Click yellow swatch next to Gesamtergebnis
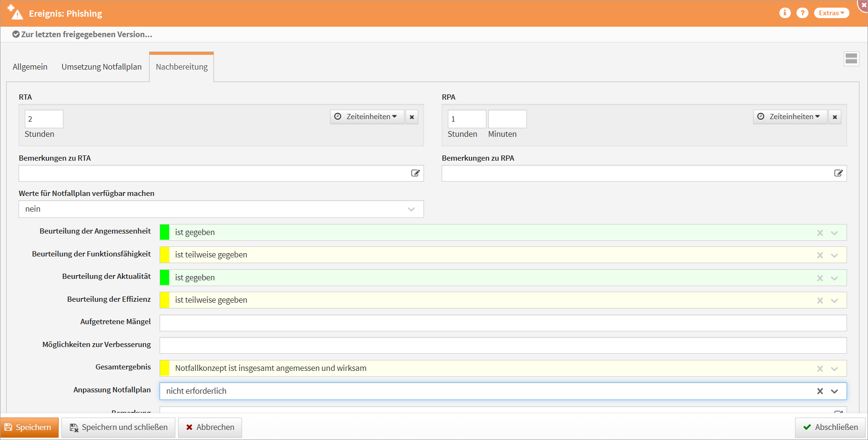This screenshot has height=440, width=868. (164, 368)
